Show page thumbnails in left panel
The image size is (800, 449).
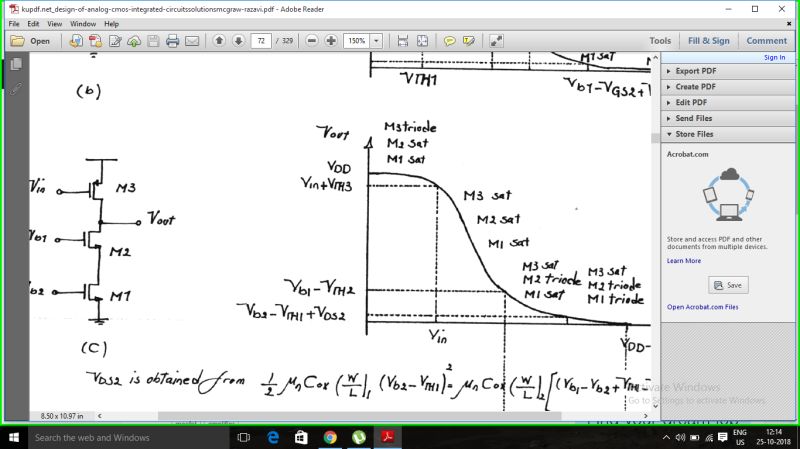click(x=16, y=64)
